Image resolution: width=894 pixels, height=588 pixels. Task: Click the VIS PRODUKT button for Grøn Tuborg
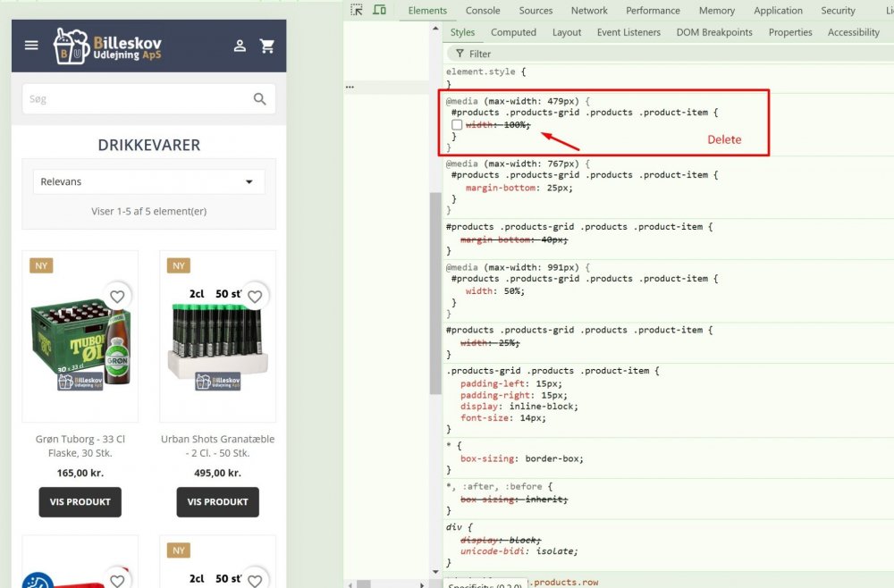tap(80, 502)
